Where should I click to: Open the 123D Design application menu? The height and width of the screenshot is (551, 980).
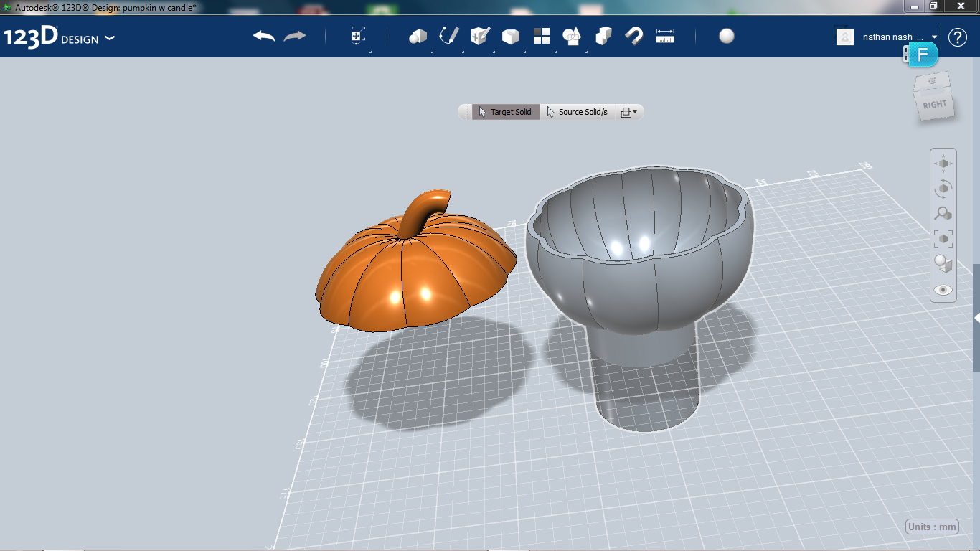(59, 37)
